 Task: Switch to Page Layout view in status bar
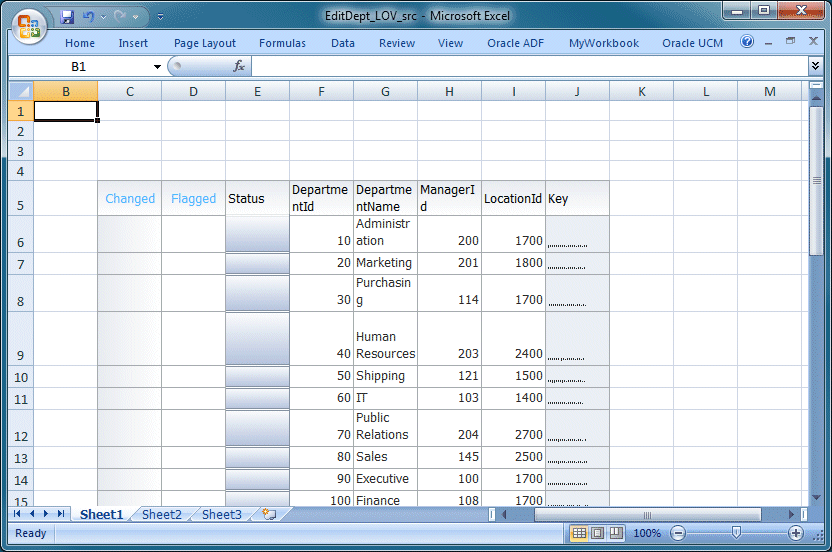pyautogui.click(x=597, y=533)
